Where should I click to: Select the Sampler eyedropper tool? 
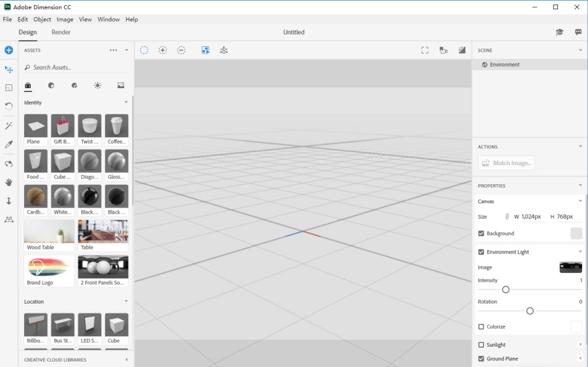(8, 144)
